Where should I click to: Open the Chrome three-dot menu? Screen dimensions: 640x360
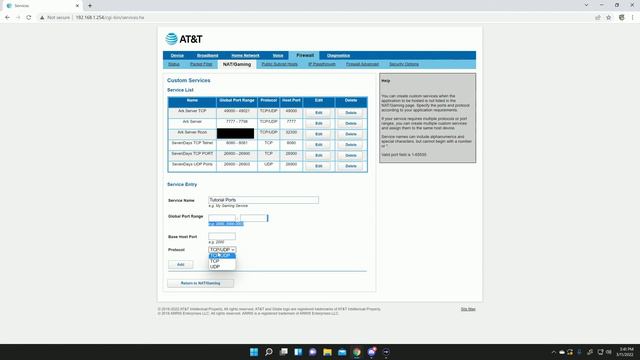(633, 18)
